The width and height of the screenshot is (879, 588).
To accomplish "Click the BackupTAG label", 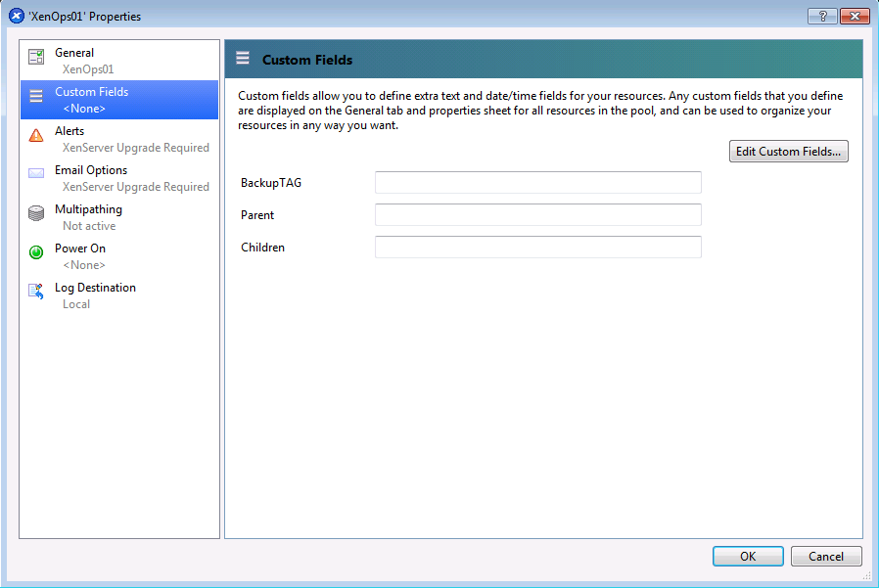I will 271,183.
